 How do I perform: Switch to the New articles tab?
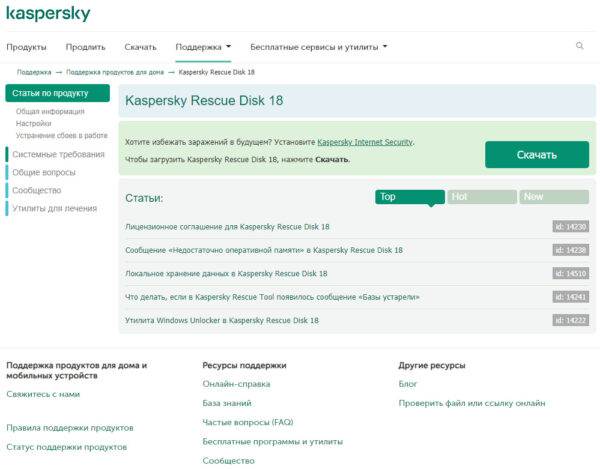point(554,197)
